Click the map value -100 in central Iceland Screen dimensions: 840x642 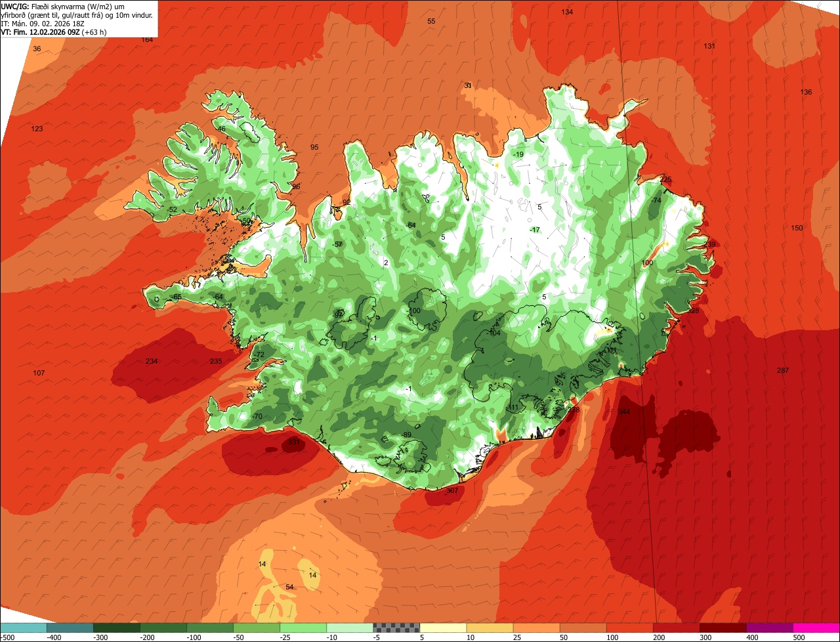click(x=413, y=311)
